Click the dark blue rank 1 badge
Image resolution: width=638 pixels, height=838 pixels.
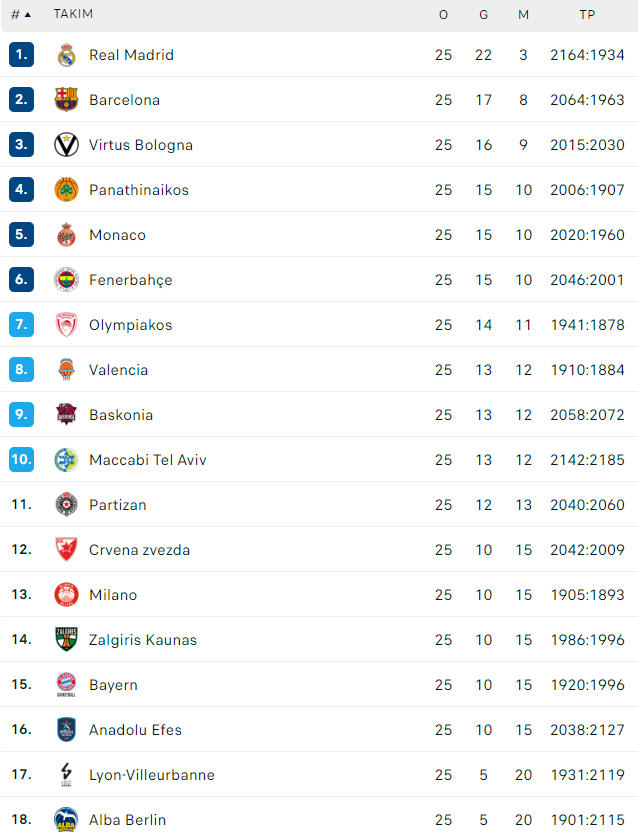point(21,55)
